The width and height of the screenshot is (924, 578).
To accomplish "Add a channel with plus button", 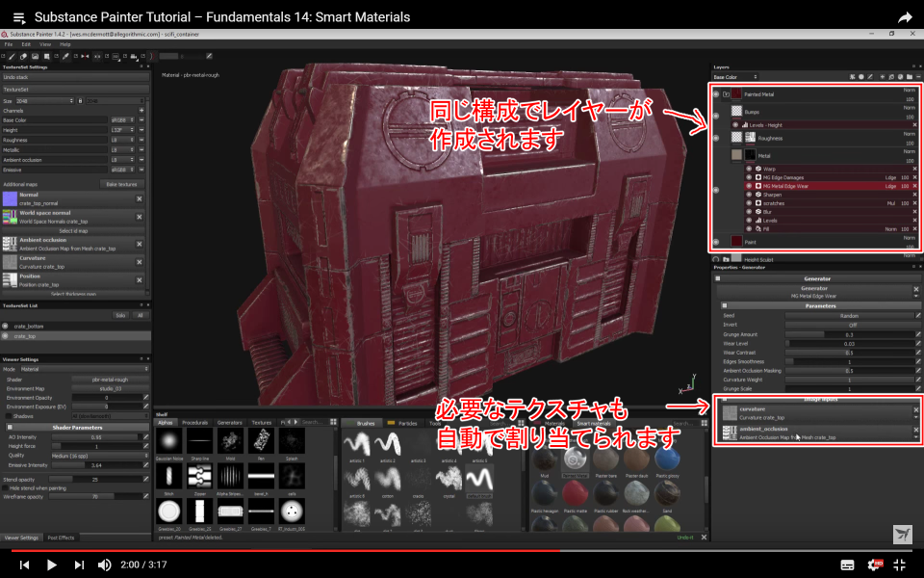I will click(141, 110).
